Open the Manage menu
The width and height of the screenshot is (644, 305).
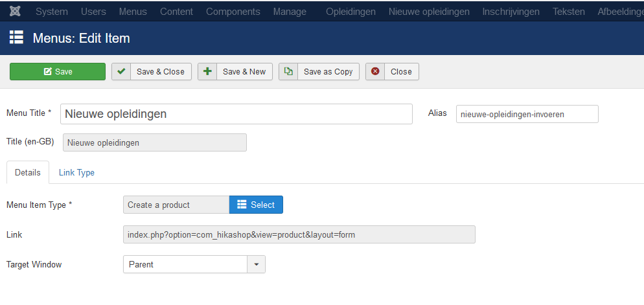tap(290, 12)
